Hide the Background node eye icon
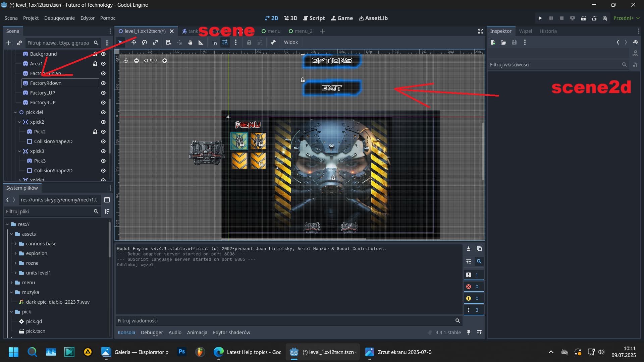Viewport: 644px width, 362px height. 103,54
